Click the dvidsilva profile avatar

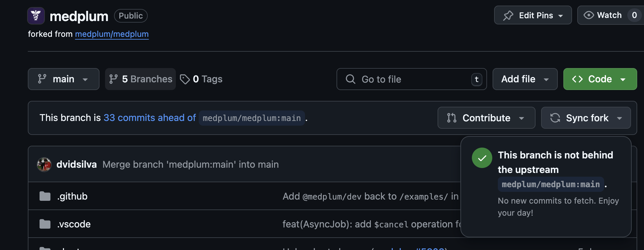click(x=44, y=164)
